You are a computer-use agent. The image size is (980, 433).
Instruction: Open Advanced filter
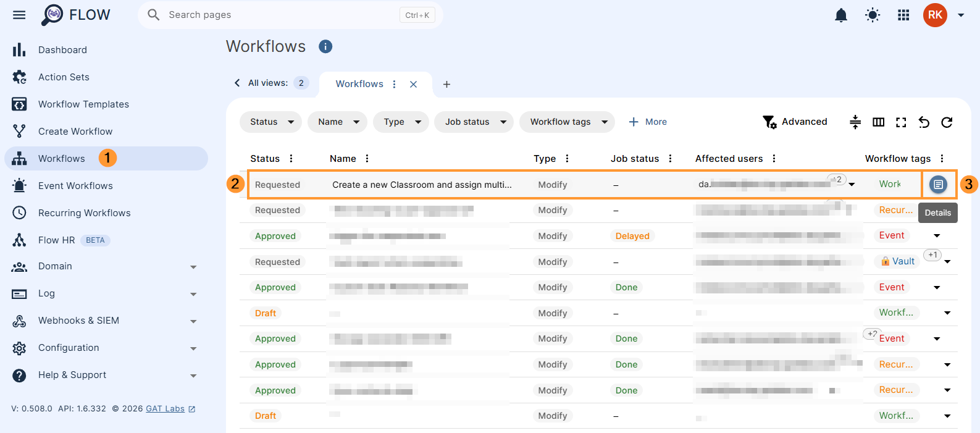(x=795, y=122)
